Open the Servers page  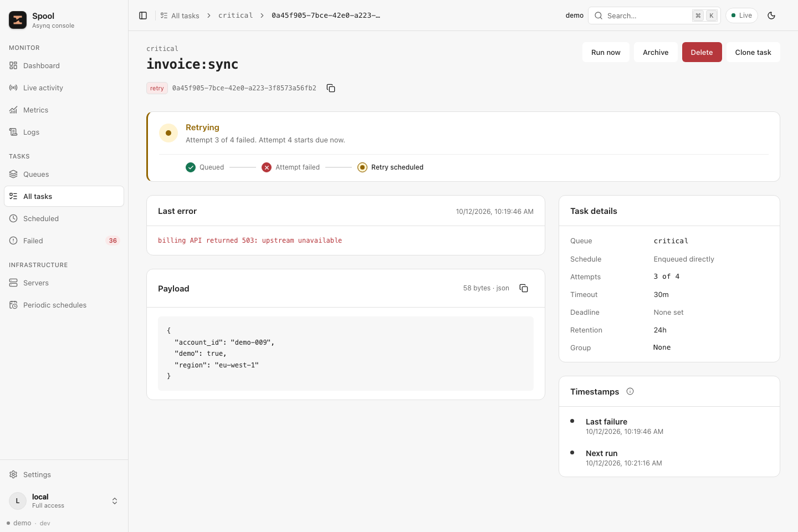pyautogui.click(x=64, y=283)
